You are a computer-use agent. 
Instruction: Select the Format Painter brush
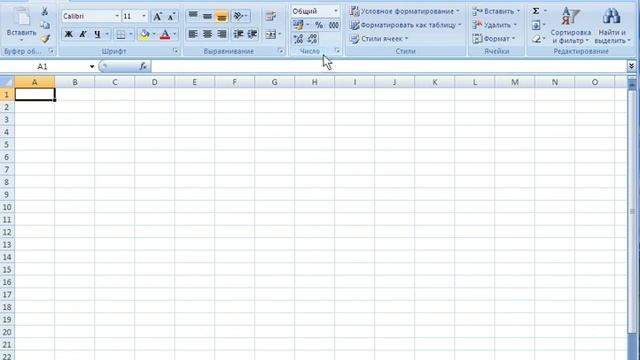(45, 39)
